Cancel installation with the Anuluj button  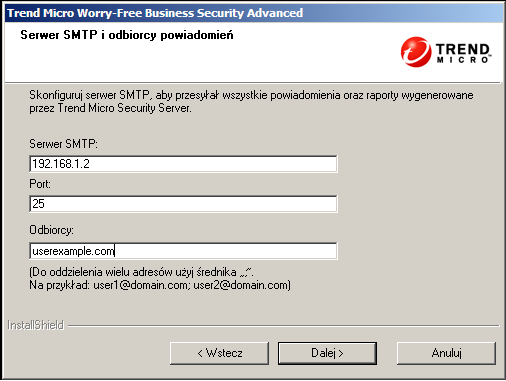446,353
